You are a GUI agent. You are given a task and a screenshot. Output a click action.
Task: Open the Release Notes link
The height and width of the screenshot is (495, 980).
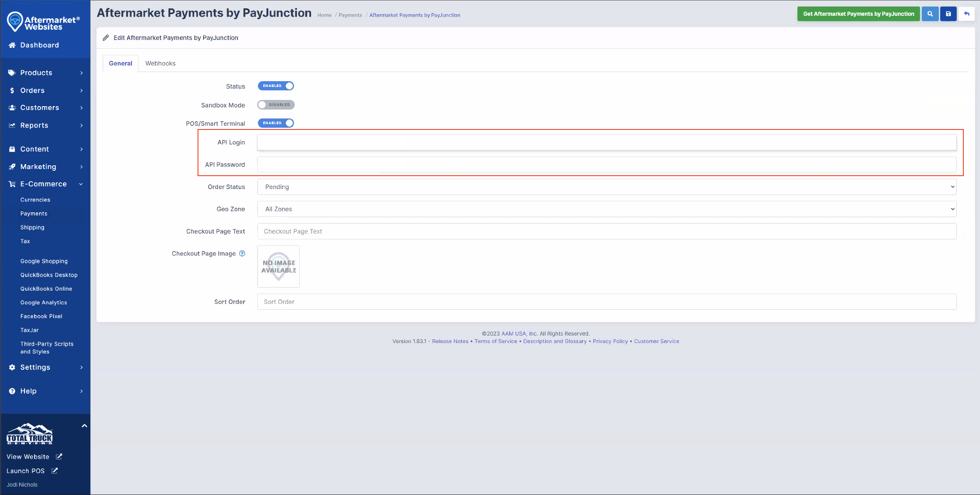tap(450, 341)
